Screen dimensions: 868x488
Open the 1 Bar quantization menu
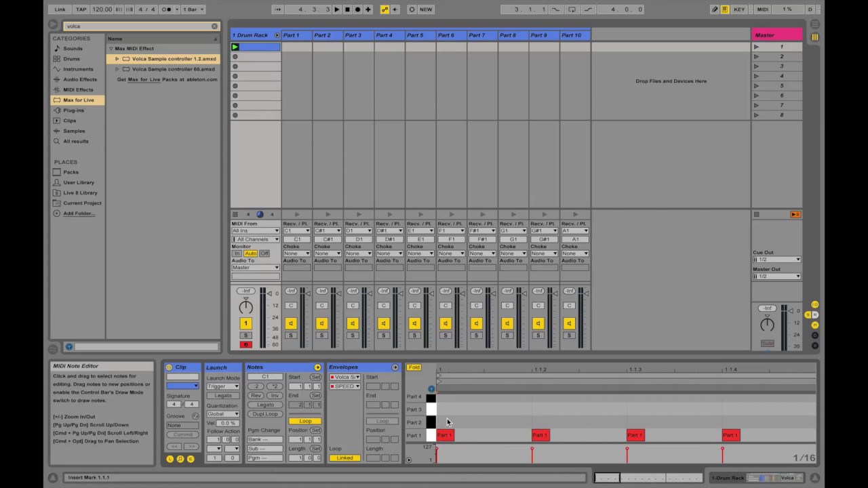click(x=193, y=9)
